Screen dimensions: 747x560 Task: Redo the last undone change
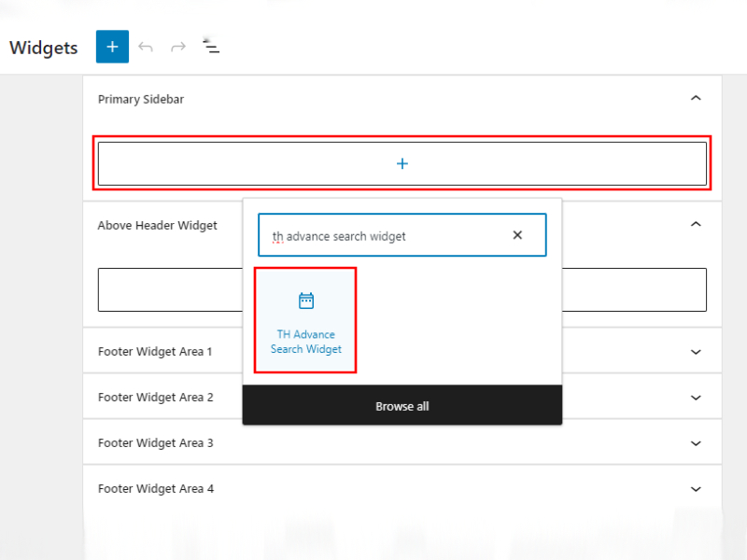tap(177, 47)
